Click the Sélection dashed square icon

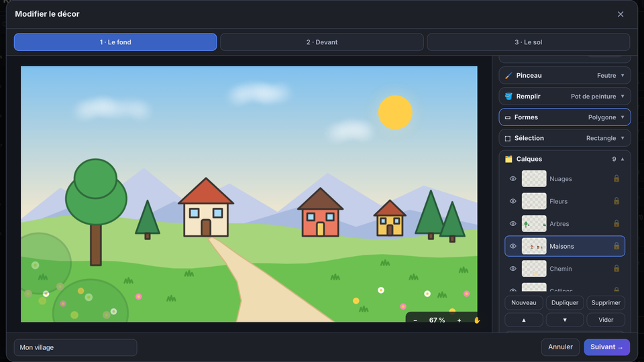(508, 138)
